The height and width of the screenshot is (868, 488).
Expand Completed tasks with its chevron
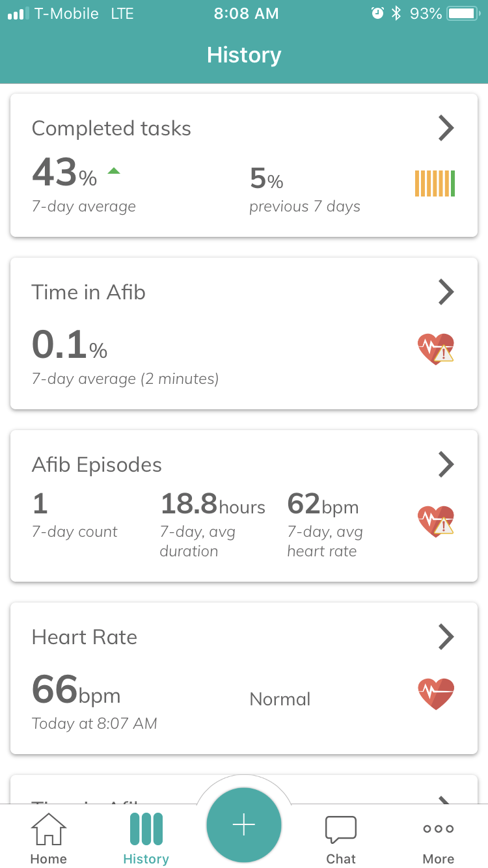[x=446, y=128]
